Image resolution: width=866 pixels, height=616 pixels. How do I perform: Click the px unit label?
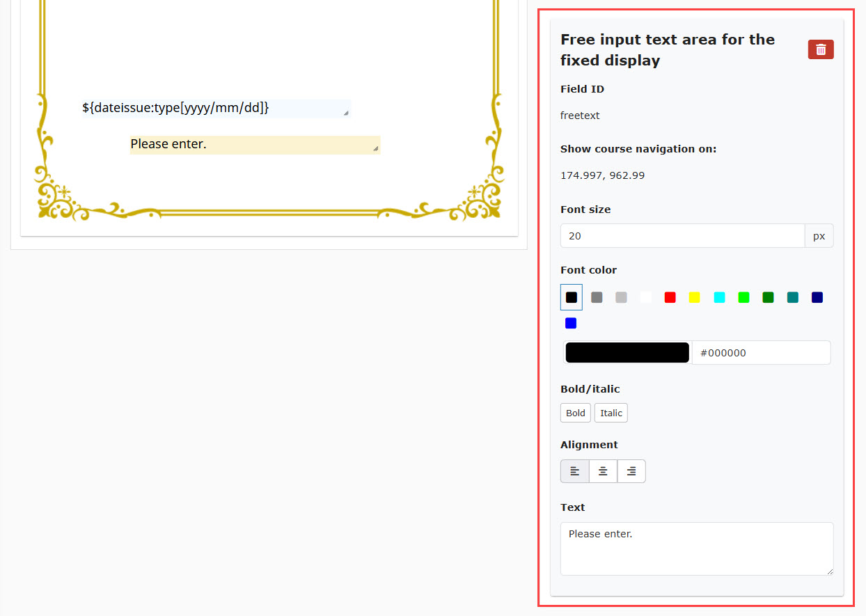point(819,236)
